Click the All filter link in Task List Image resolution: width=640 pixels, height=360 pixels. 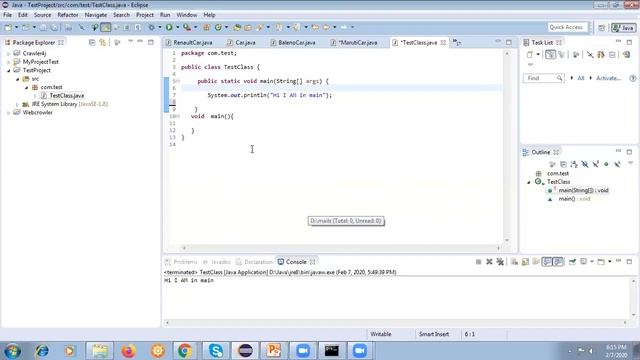coord(581,78)
